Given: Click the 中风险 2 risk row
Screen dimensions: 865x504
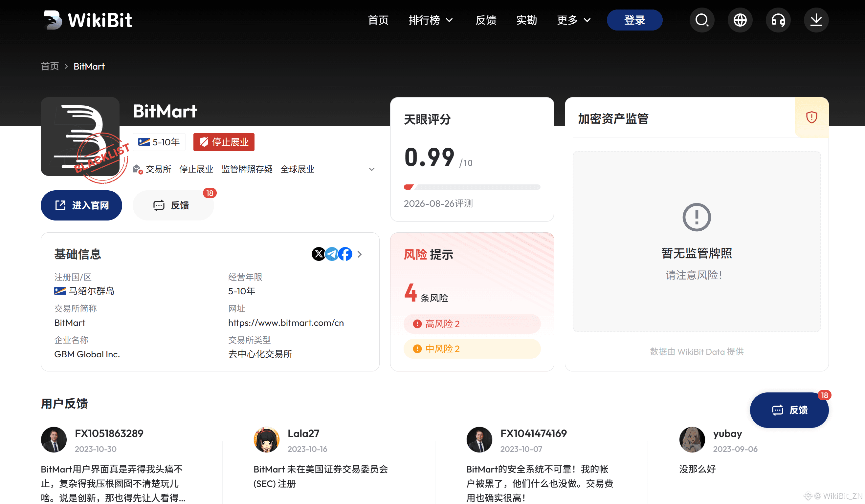Looking at the screenshot, I should 472,349.
